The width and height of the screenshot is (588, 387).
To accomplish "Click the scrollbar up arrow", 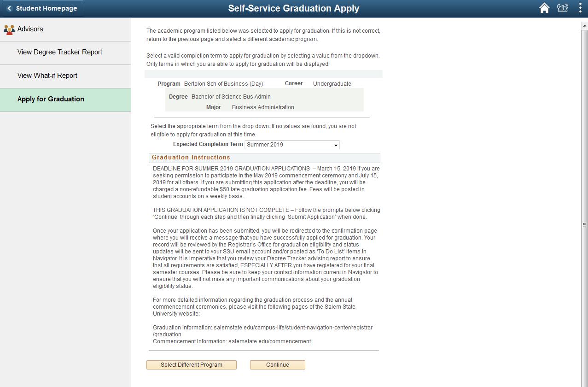I will 584,25.
